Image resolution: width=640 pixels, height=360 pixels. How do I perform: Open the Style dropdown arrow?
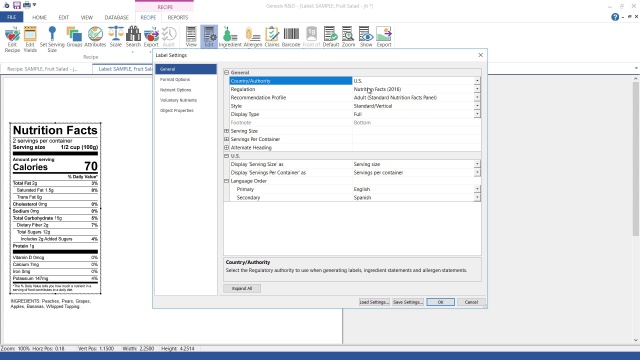point(477,106)
